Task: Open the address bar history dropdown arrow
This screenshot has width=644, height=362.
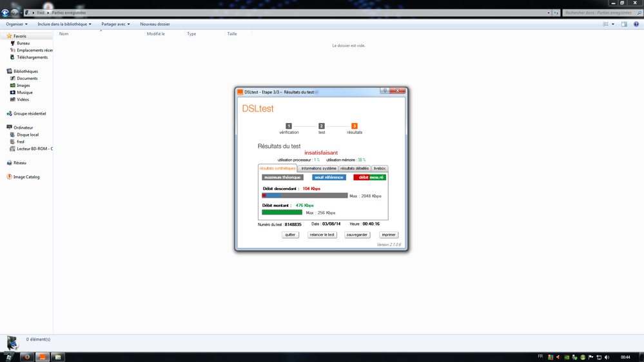Action: point(549,13)
